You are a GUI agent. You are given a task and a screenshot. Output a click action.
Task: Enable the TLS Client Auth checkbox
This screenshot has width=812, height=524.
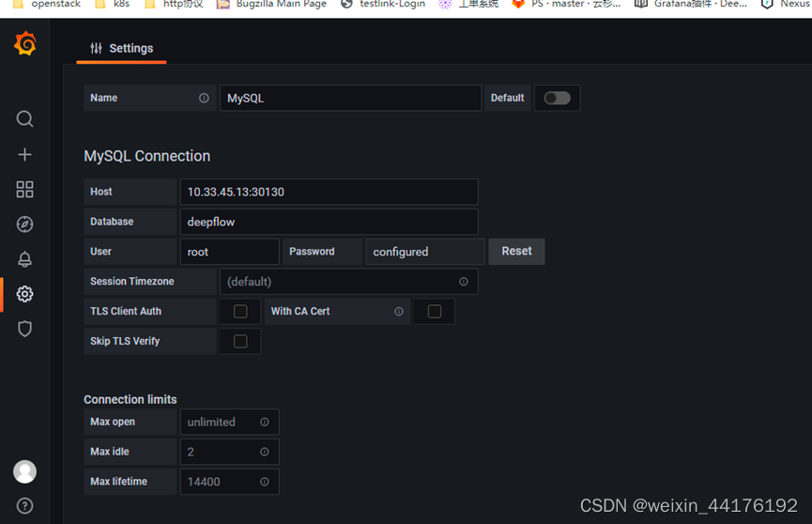tap(240, 312)
